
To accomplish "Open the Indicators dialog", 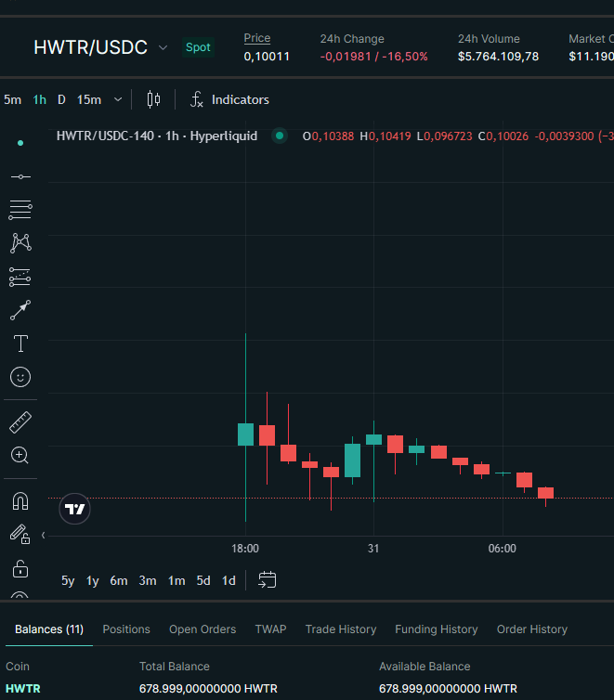I will click(230, 99).
